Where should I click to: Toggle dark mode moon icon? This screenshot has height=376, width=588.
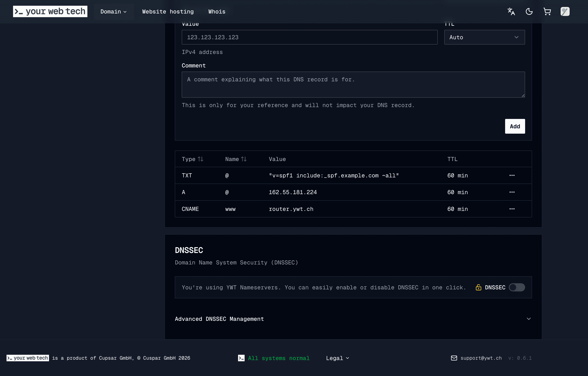(x=529, y=11)
